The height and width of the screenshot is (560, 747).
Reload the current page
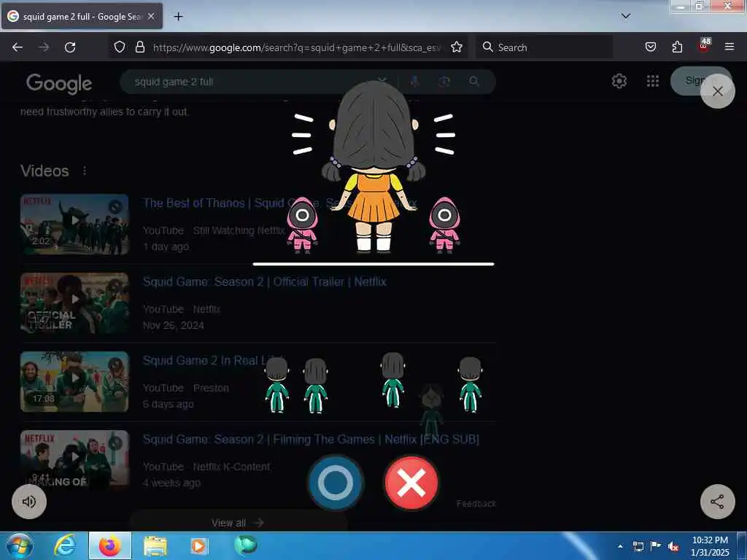point(70,47)
